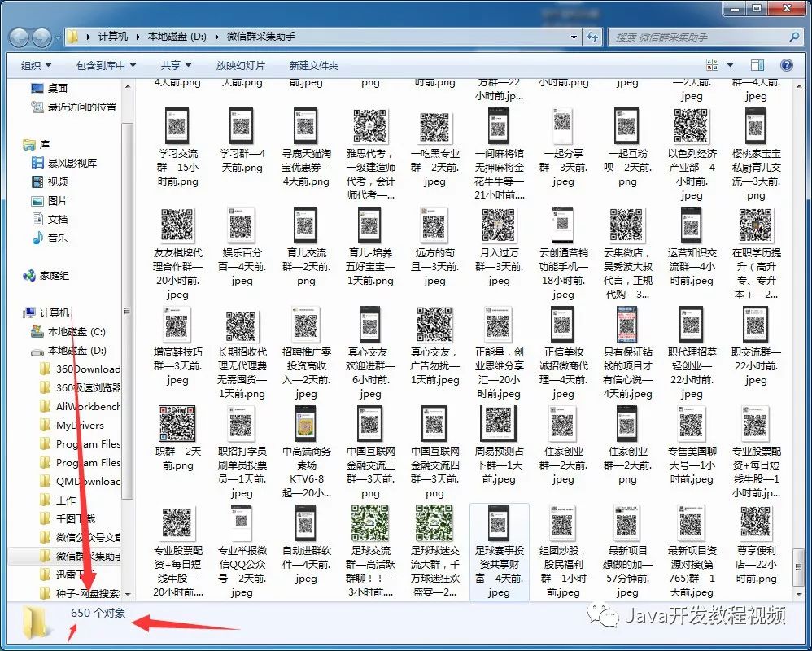Select file 增高鞋技巧群—3天前.jpeg
The width and height of the screenshot is (812, 651).
177,346
